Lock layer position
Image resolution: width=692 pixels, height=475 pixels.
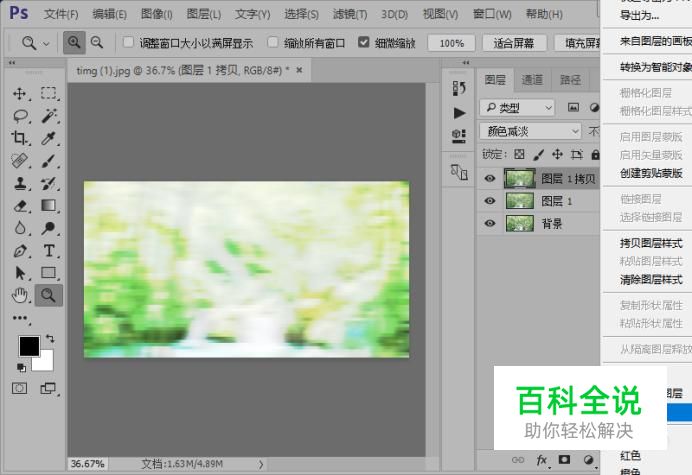point(557,154)
